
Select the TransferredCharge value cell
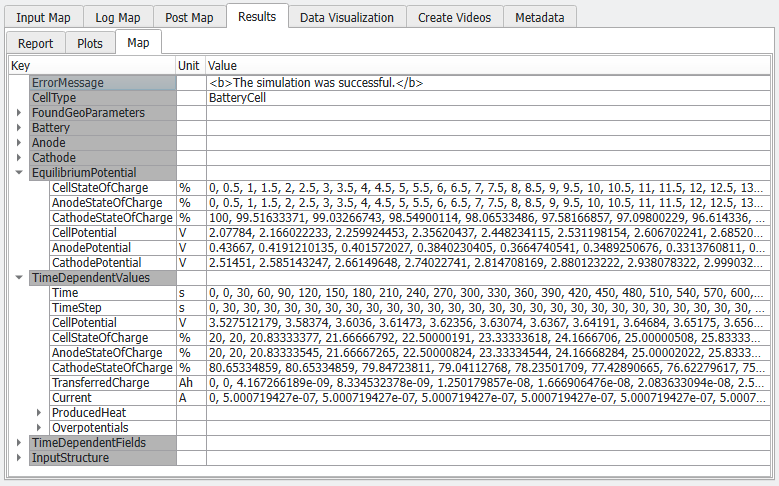click(x=488, y=383)
